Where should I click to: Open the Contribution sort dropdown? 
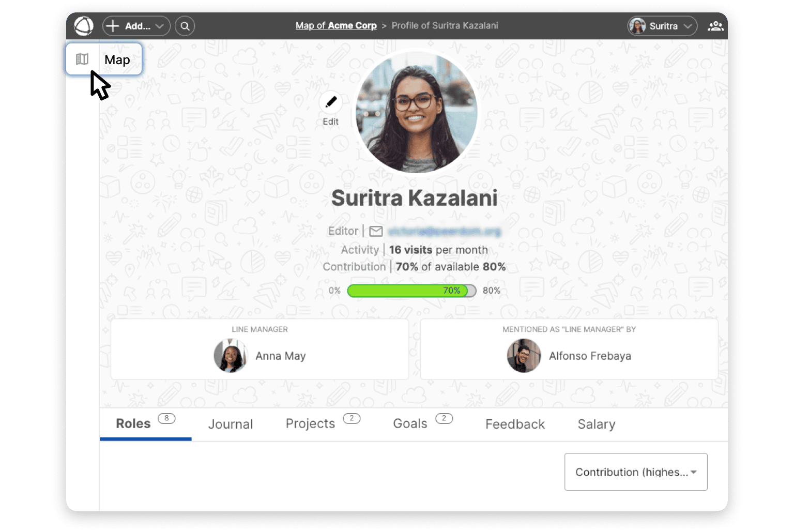[x=636, y=472]
